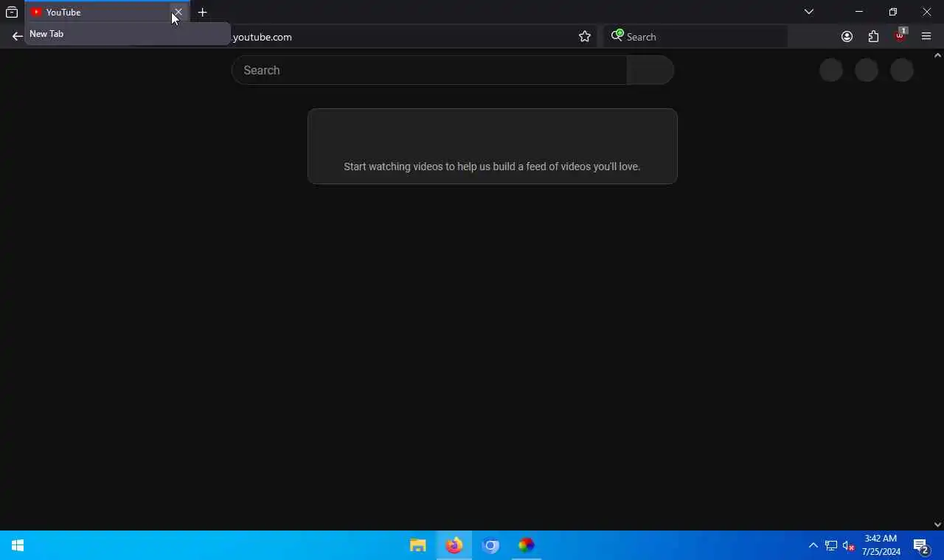Viewport: 944px width, 560px height.
Task: Bookmark this page with the star icon
Action: click(x=585, y=36)
